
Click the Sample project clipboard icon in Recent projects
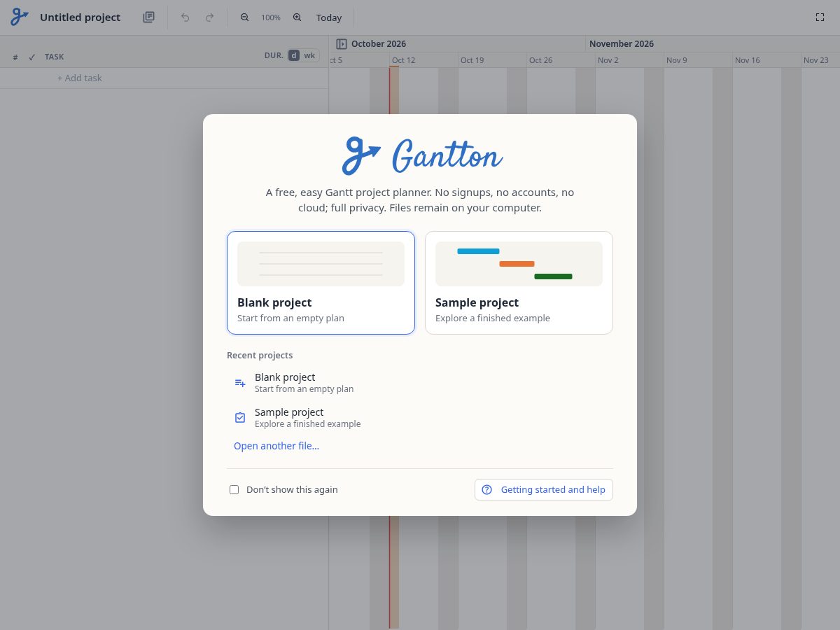240,418
